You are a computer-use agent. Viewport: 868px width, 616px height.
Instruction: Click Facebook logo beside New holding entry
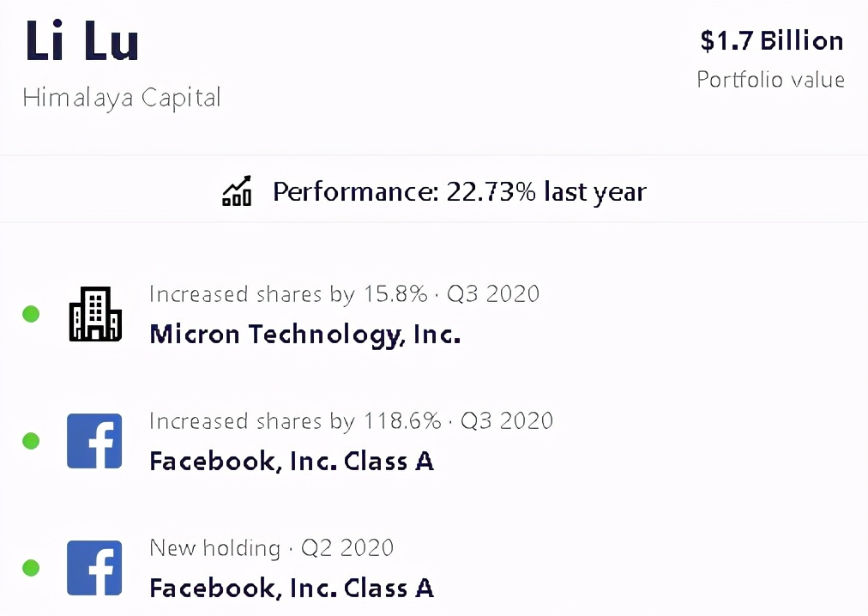click(x=94, y=567)
